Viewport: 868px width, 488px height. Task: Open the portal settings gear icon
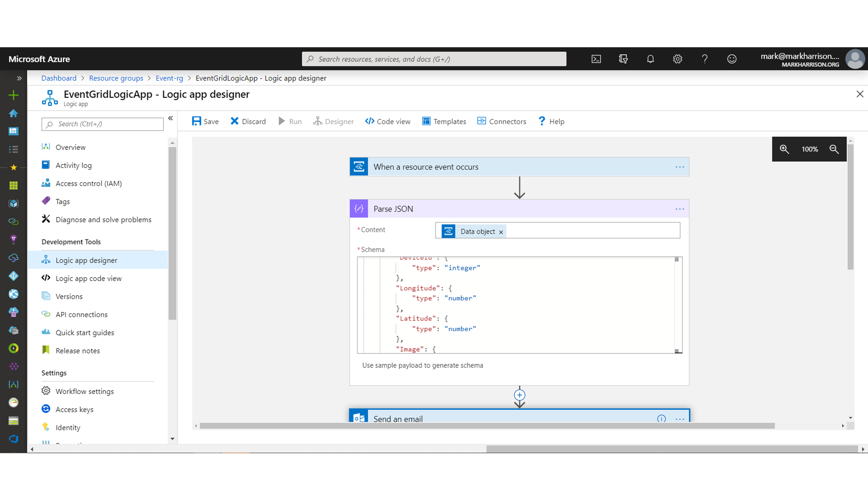coord(677,59)
